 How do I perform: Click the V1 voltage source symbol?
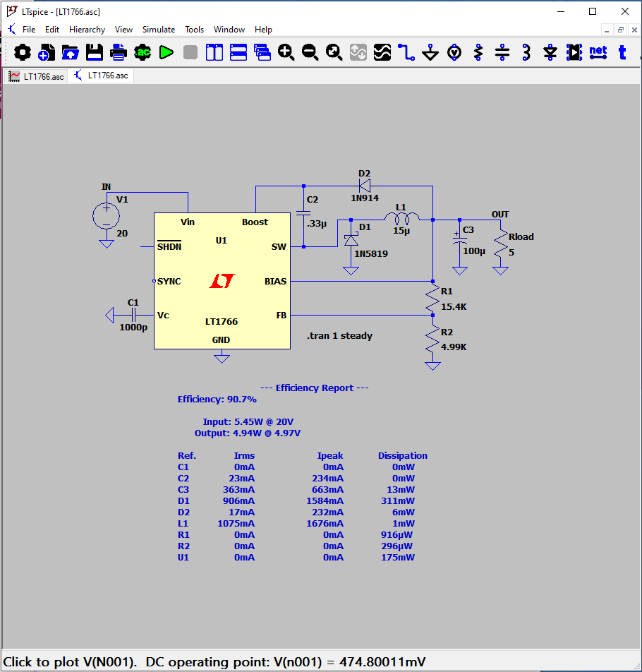(x=107, y=215)
